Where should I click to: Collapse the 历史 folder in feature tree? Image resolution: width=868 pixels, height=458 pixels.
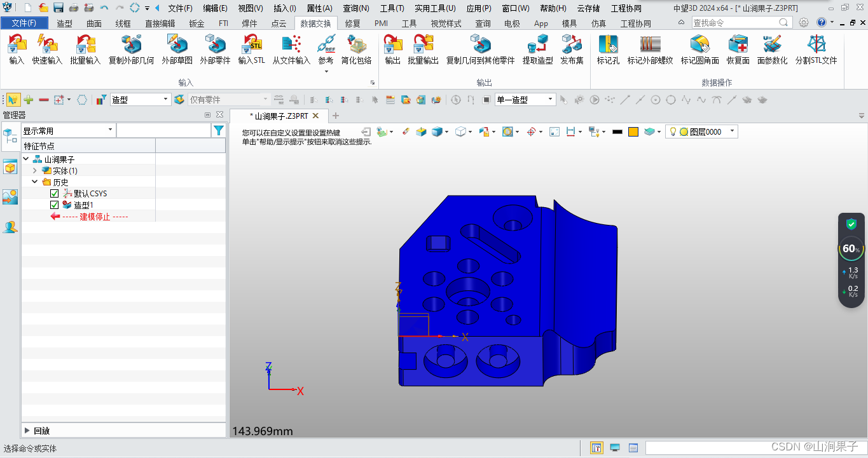point(36,182)
